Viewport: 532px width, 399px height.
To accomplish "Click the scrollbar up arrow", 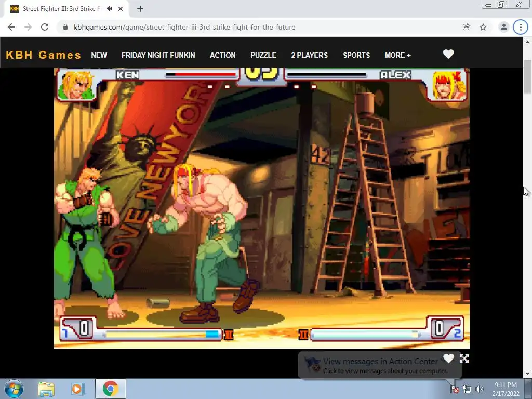I will pyautogui.click(x=527, y=42).
